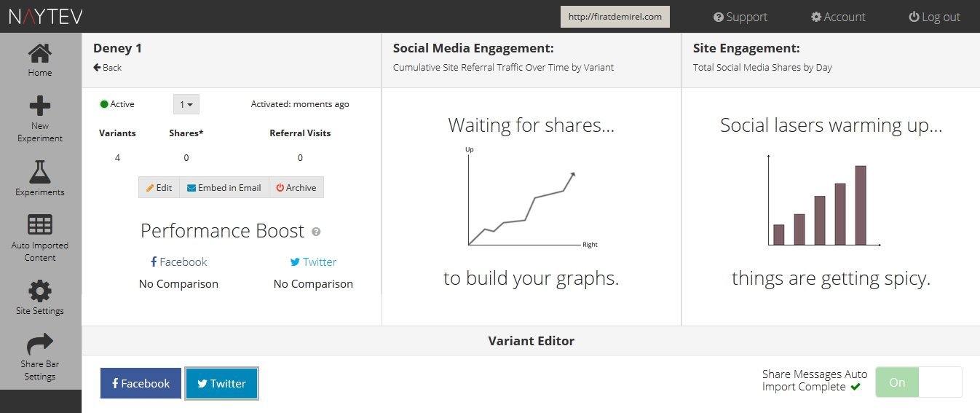Go Back from Deney 1
980x413 pixels.
coord(108,68)
